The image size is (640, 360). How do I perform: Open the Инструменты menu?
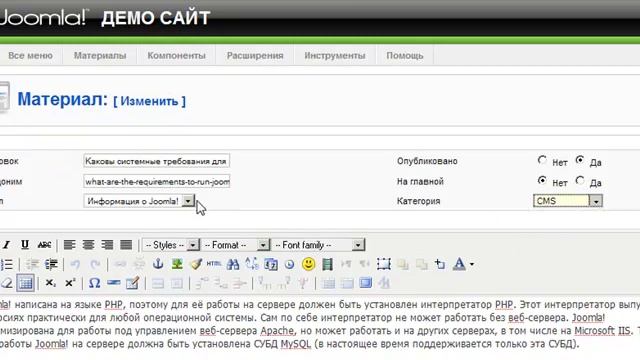pyautogui.click(x=335, y=56)
